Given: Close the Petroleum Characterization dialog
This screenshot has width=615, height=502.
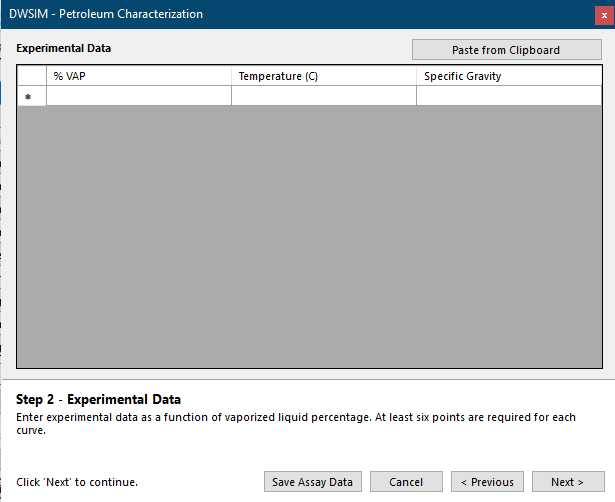Looking at the screenshot, I should [604, 16].
